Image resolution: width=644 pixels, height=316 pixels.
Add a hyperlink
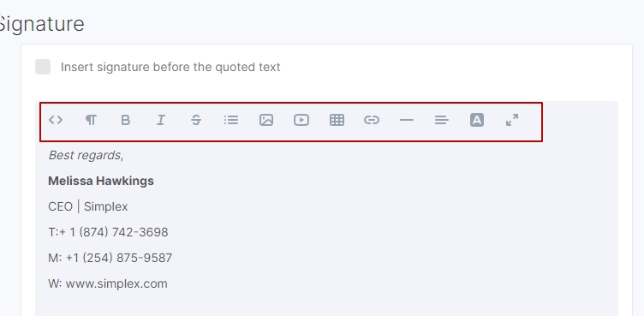click(372, 120)
